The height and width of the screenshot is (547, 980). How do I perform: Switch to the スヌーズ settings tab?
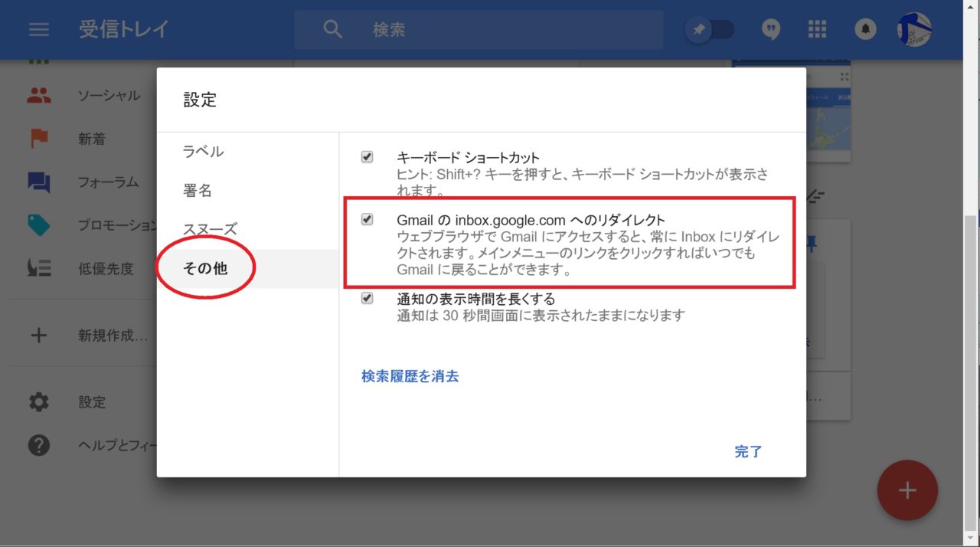point(210,230)
